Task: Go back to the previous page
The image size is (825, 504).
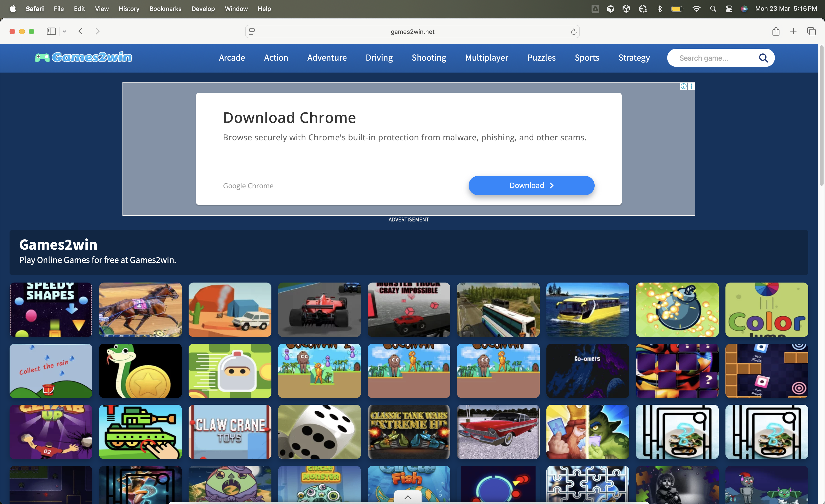Action: (x=81, y=31)
